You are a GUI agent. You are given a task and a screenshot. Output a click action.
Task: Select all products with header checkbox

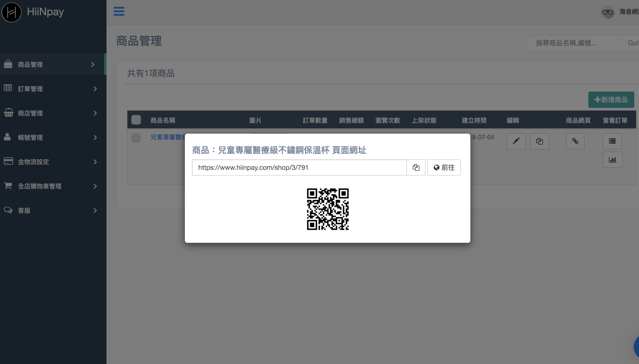pos(136,120)
